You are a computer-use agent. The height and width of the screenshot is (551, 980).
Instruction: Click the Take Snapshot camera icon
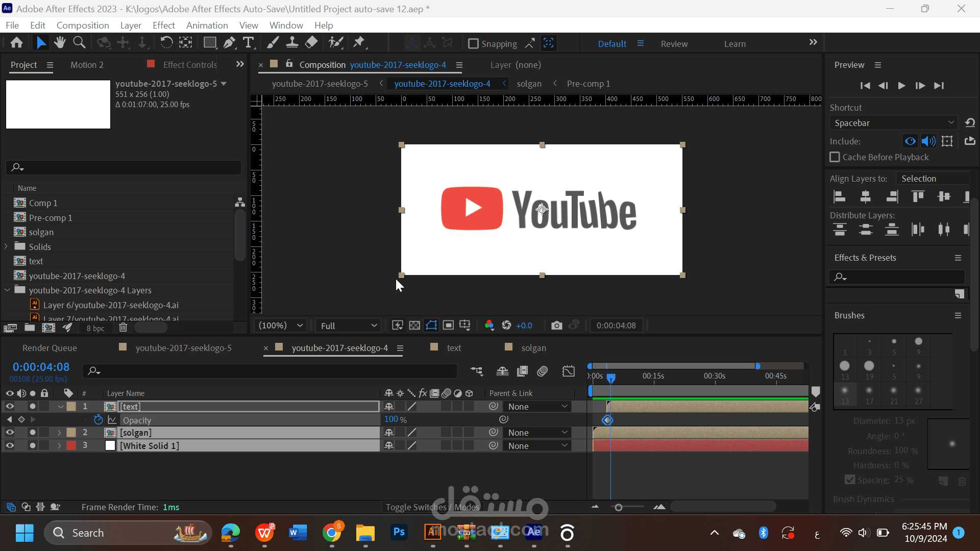[x=556, y=325]
